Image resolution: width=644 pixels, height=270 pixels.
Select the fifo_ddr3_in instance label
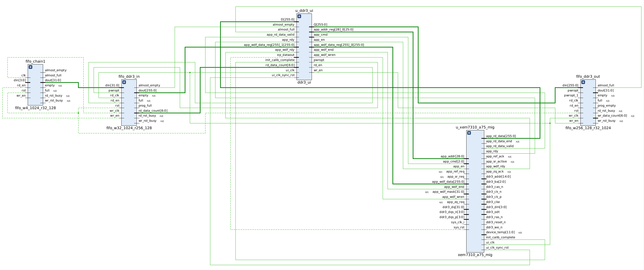click(x=129, y=76)
